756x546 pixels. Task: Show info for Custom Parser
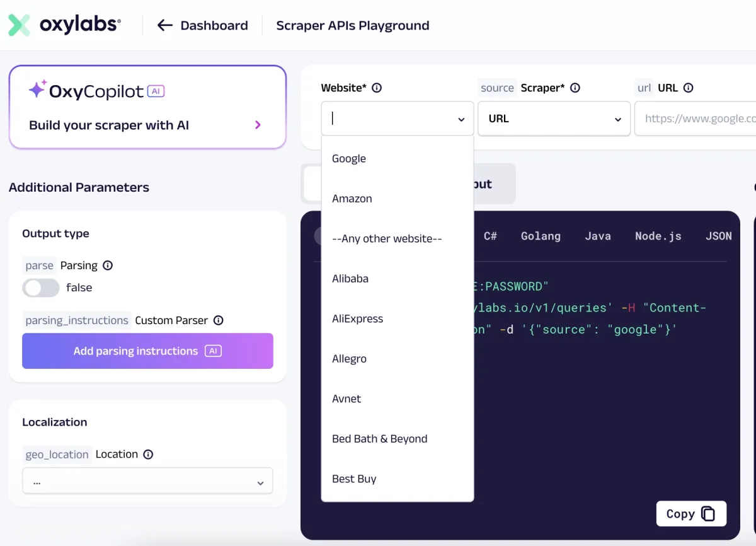(x=219, y=320)
